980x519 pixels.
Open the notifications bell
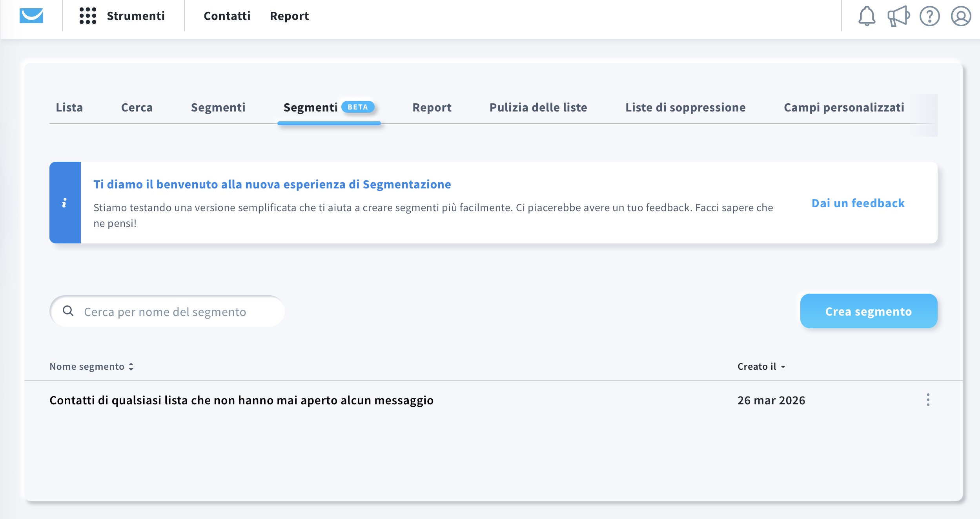(867, 16)
